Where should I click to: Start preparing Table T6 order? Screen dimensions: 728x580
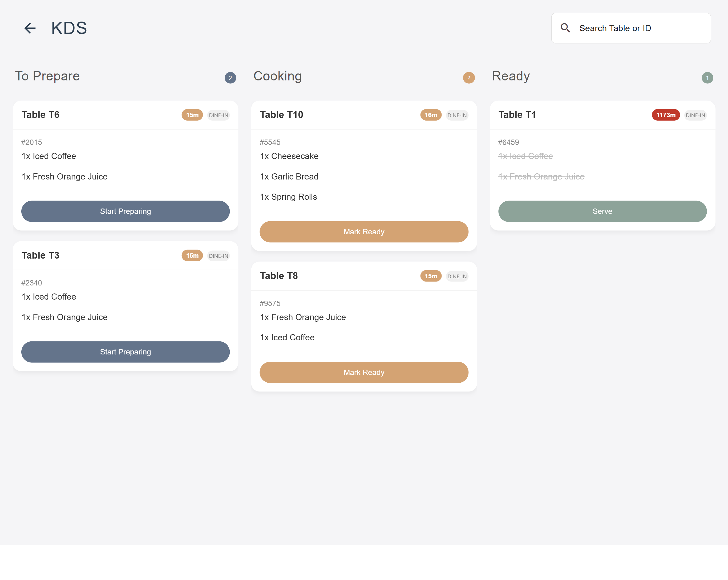pyautogui.click(x=125, y=211)
